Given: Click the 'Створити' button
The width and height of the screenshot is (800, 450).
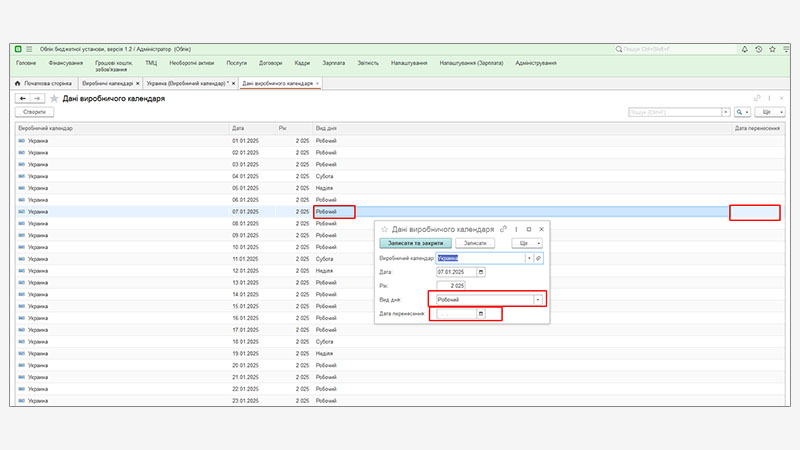Looking at the screenshot, I should click(x=35, y=113).
